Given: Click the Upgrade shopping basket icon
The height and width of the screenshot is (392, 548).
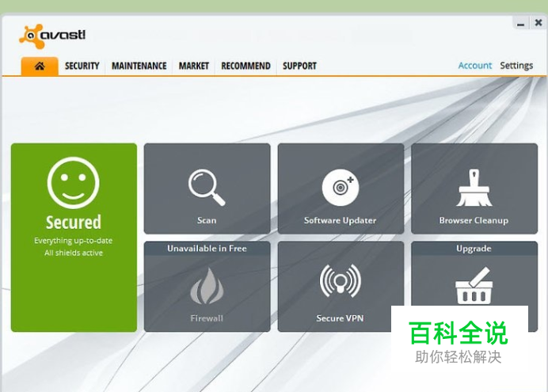Looking at the screenshot, I should 474,285.
